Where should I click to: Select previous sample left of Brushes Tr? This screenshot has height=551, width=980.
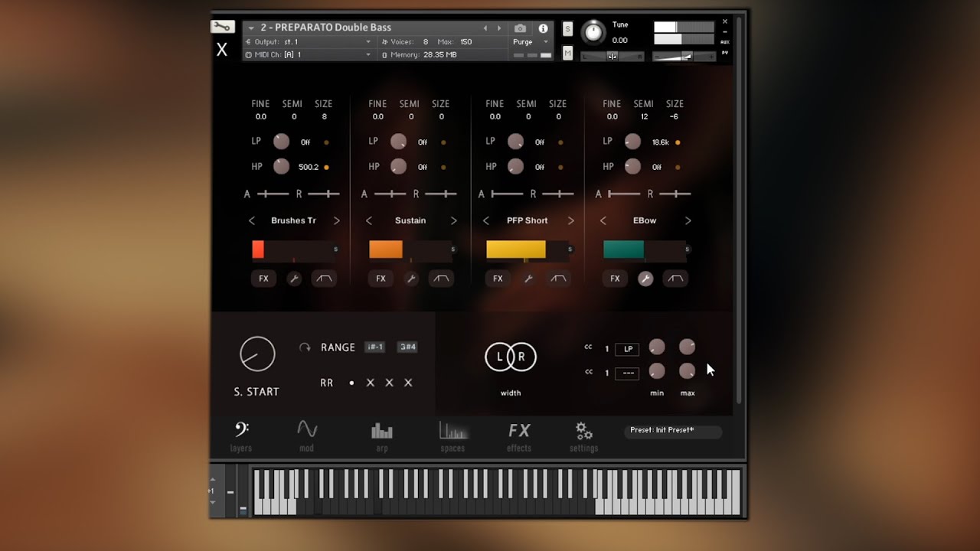[252, 220]
